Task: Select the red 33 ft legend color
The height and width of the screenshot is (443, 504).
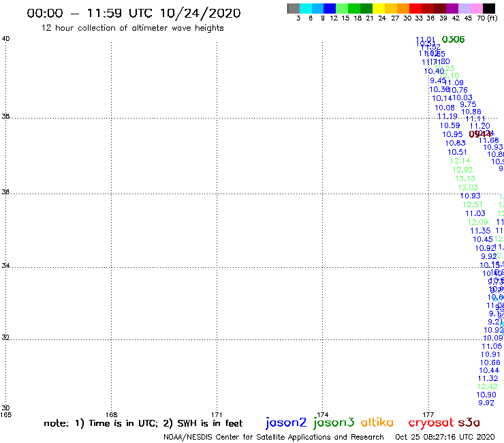Action: tap(415, 8)
